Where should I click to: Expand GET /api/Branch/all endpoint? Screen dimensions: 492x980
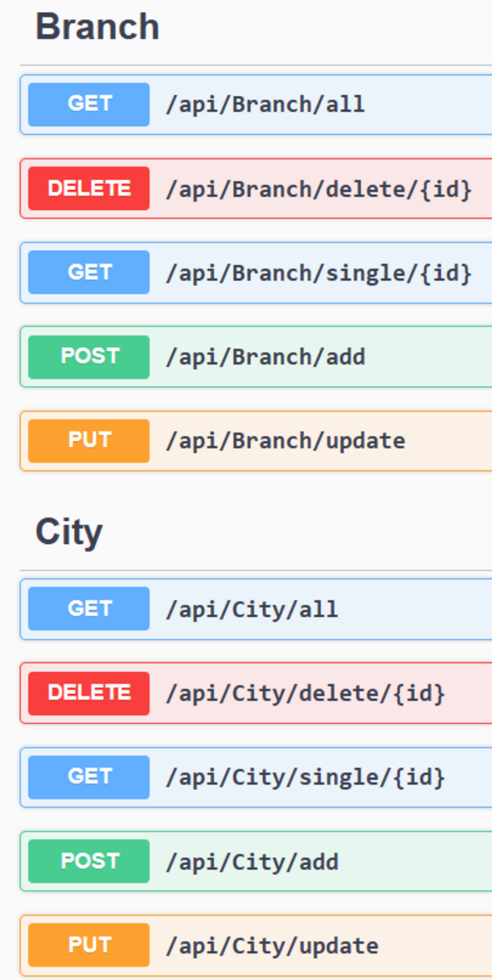pos(256,105)
